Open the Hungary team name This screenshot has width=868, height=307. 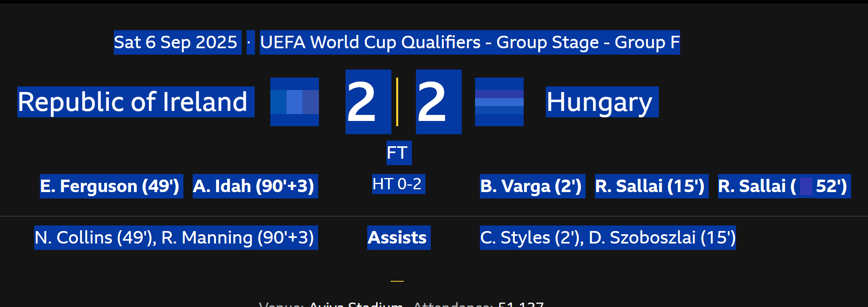click(x=602, y=102)
